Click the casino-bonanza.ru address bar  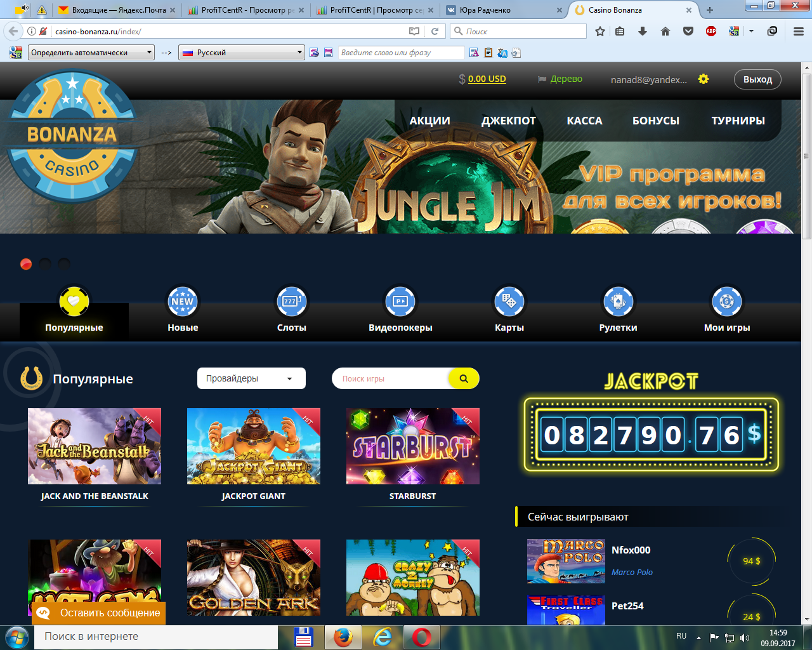(x=228, y=31)
